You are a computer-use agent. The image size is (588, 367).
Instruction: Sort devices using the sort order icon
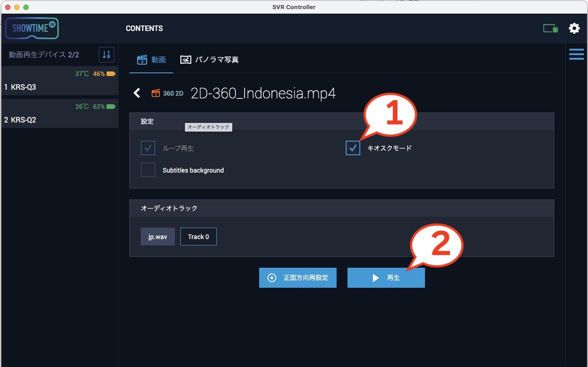[x=107, y=55]
